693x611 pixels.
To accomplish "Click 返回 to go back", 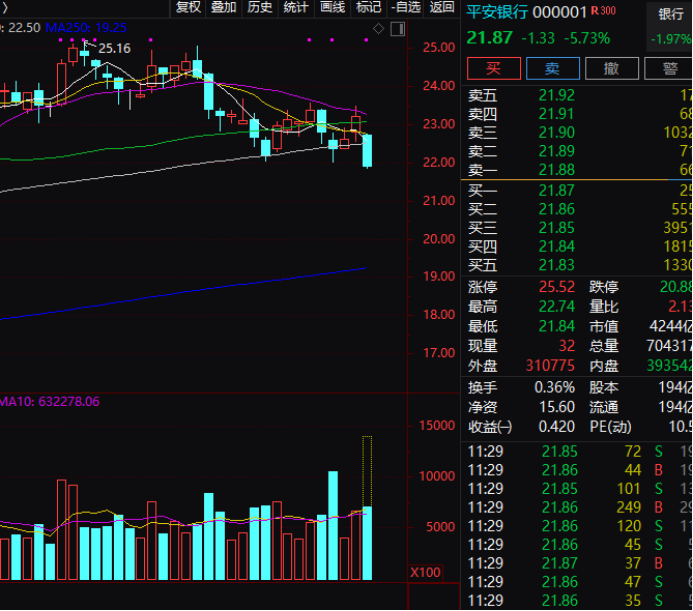I will tap(441, 8).
